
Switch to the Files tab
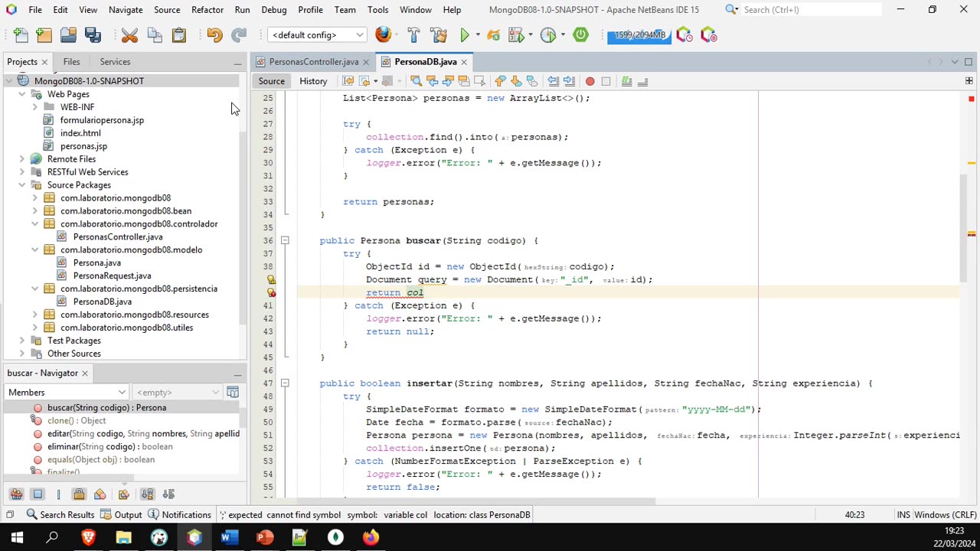click(x=71, y=62)
